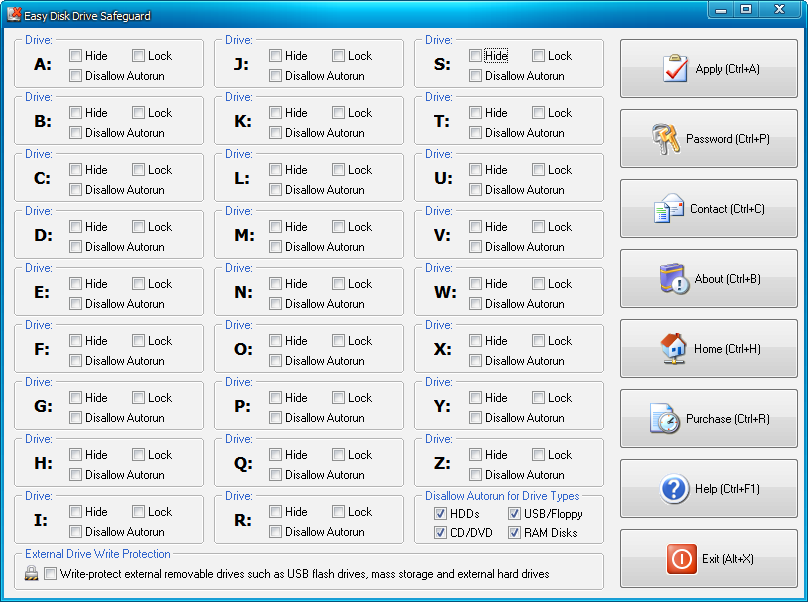Tick Hide checkbox for drive S:
This screenshot has width=808, height=602.
pos(476,56)
